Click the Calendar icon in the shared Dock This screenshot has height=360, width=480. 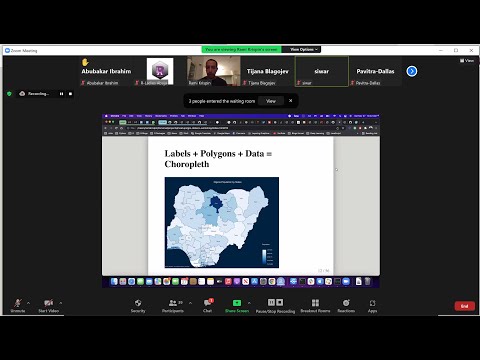click(x=184, y=281)
